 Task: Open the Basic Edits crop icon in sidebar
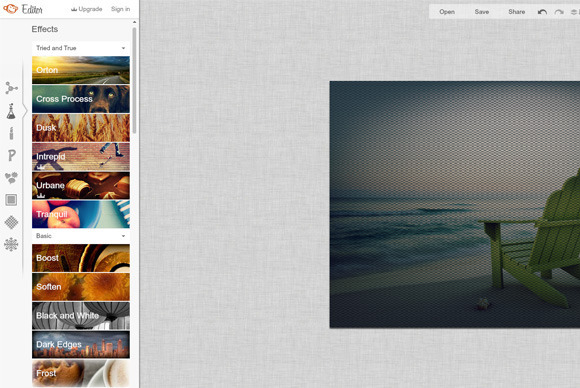(x=11, y=88)
